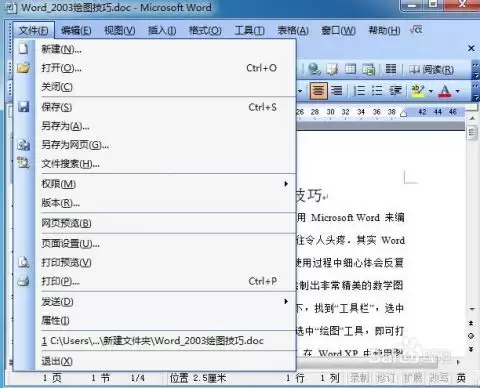Open the 帮助(H) menu
The width and height of the screenshot is (480, 388).
pyautogui.click(x=384, y=31)
